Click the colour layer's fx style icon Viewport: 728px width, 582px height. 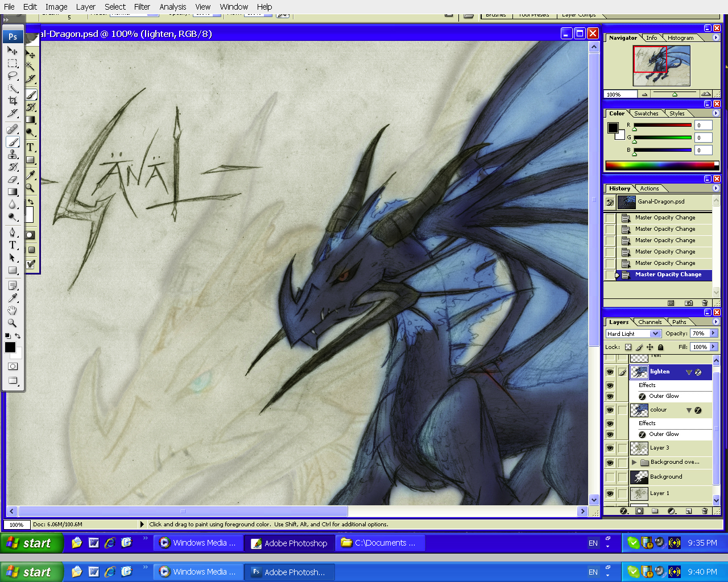(698, 410)
